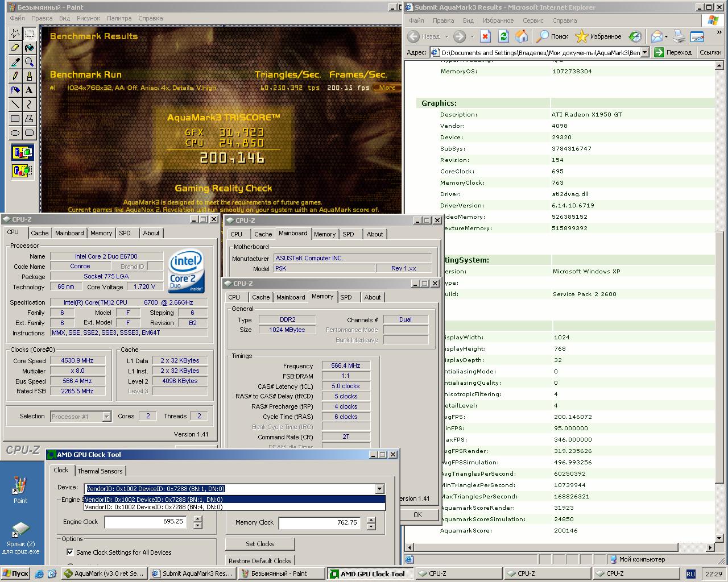
Task: Open the Сервис menu in Internet Explorer
Action: point(533,20)
